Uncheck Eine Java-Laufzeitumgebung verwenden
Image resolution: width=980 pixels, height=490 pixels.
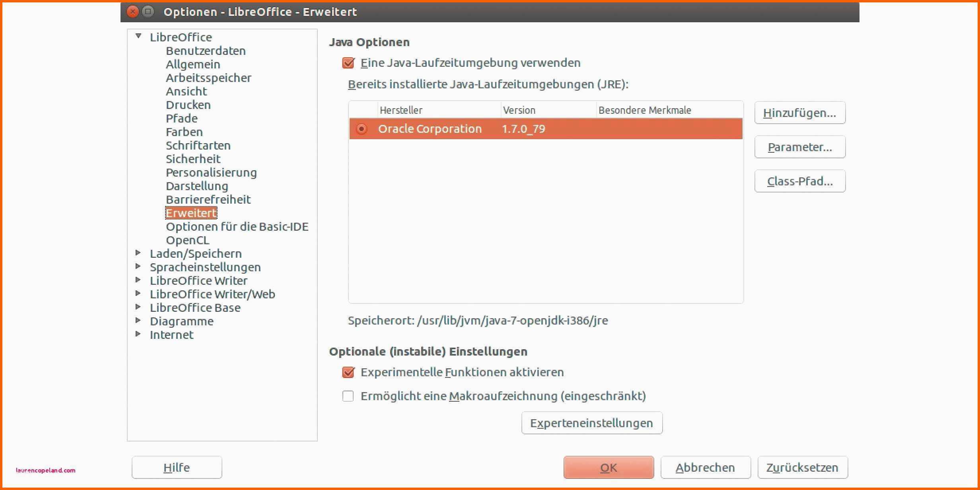348,63
